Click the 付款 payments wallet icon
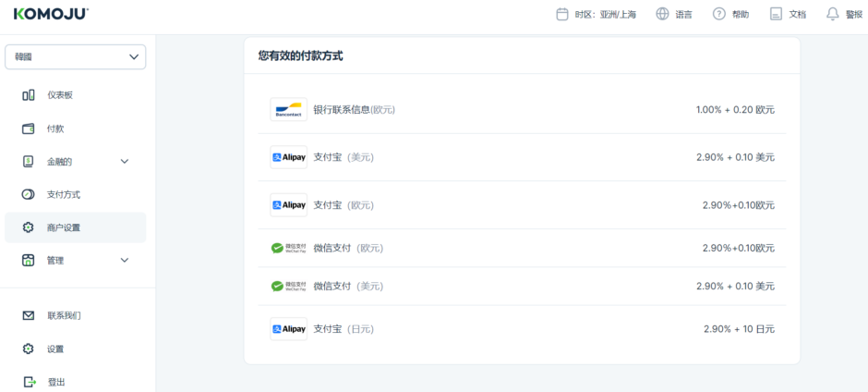This screenshot has width=868, height=392. 28,129
